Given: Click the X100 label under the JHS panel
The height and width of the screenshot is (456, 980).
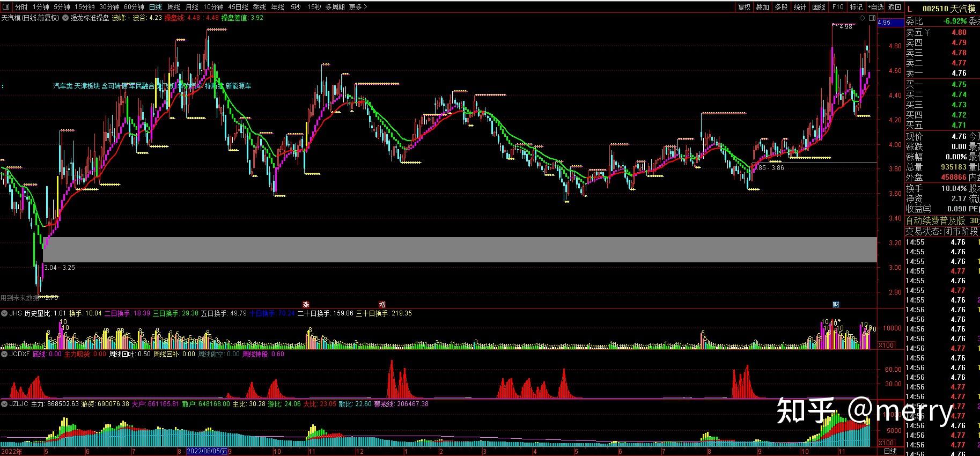Looking at the screenshot, I should [886, 345].
